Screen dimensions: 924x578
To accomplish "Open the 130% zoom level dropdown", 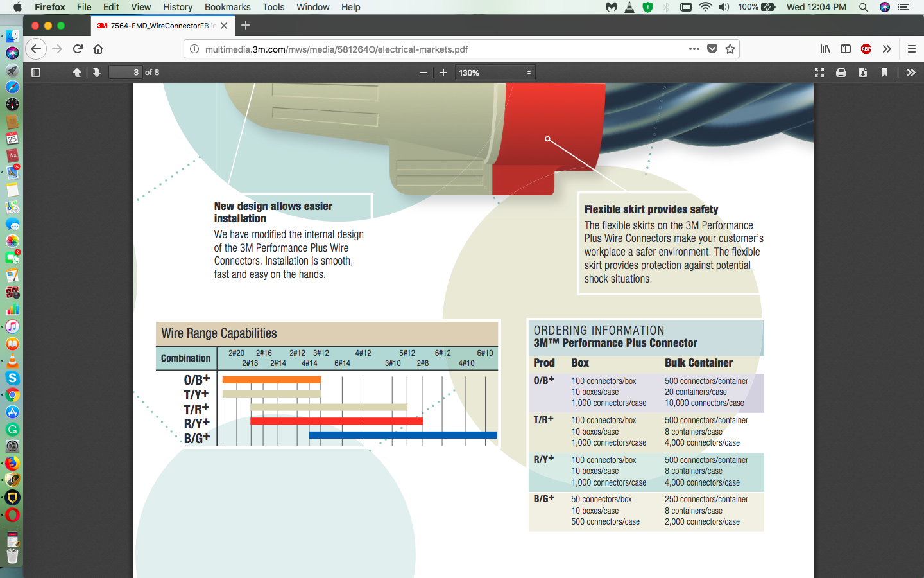I will pyautogui.click(x=495, y=73).
